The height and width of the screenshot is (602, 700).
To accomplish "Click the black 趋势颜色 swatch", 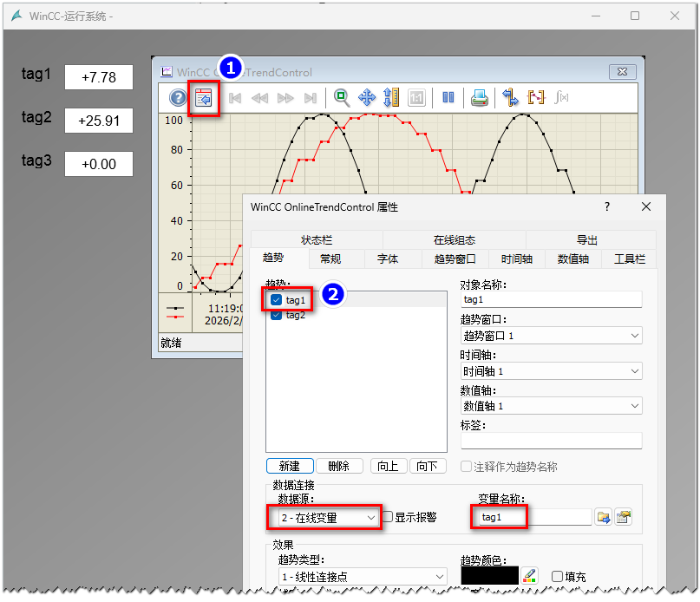I will pos(489,576).
